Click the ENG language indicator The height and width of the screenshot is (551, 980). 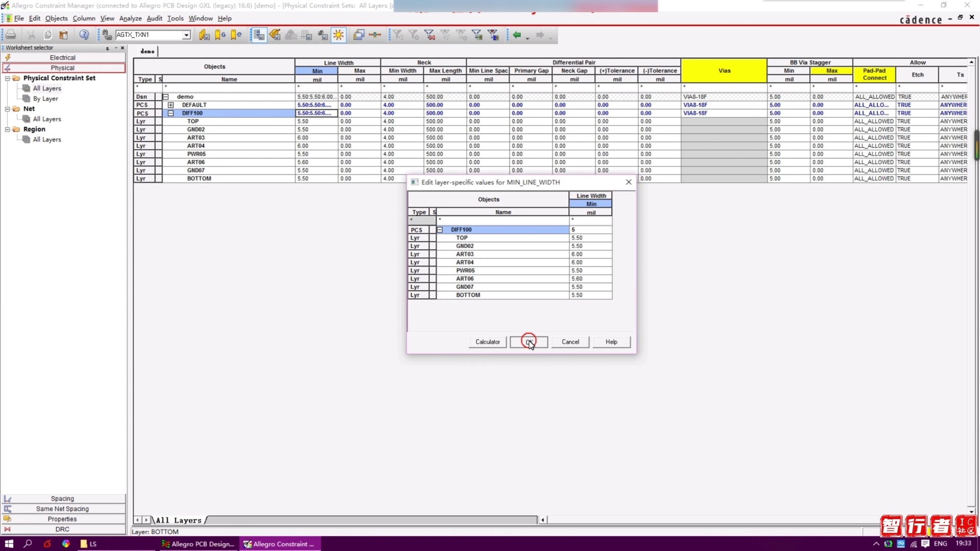[941, 544]
